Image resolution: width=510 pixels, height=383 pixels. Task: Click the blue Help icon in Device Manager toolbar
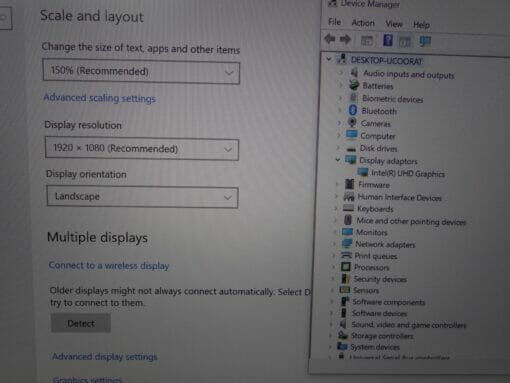click(387, 40)
